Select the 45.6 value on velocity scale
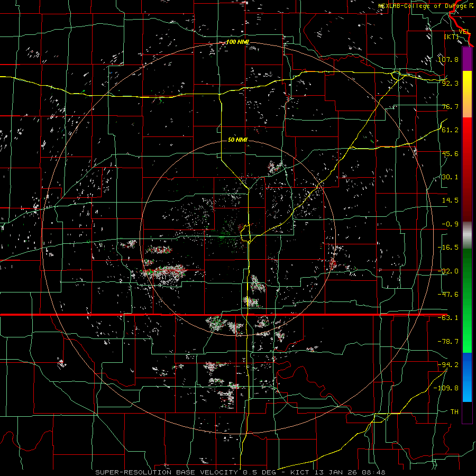 pyautogui.click(x=450, y=153)
